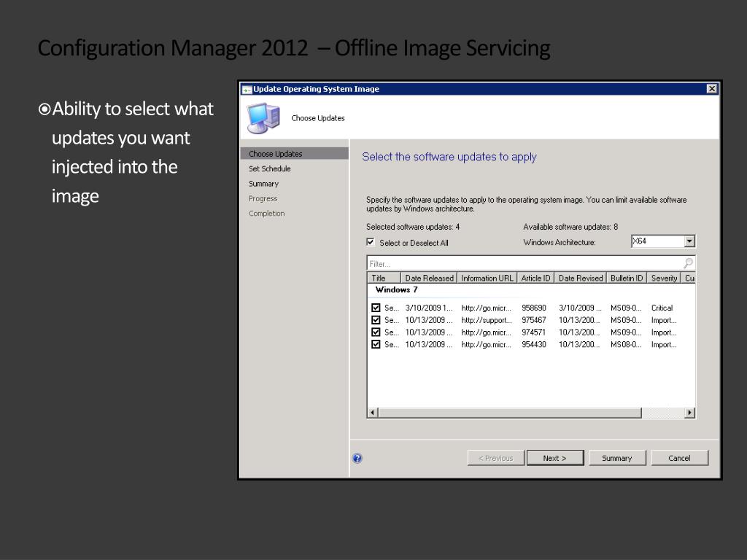The height and width of the screenshot is (560, 747).
Task: Click the 3/10/2009 date released cell
Action: coord(429,308)
